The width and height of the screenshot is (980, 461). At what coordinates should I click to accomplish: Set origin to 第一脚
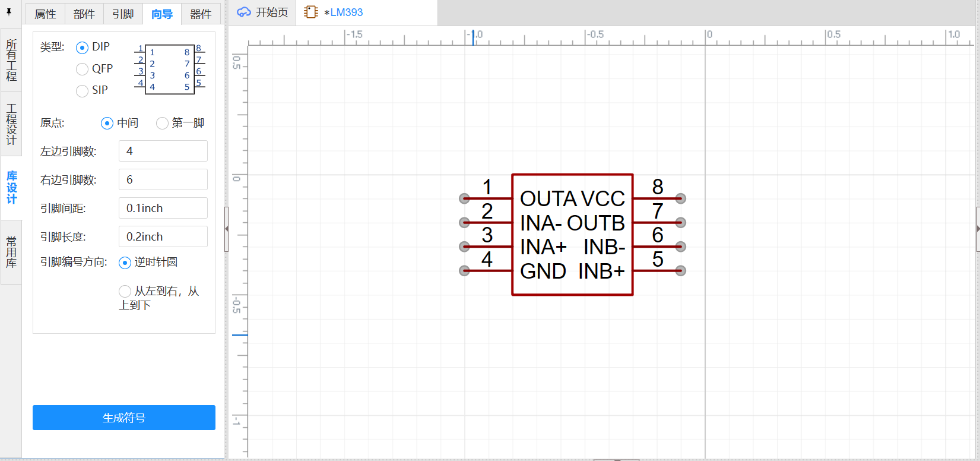(x=162, y=124)
